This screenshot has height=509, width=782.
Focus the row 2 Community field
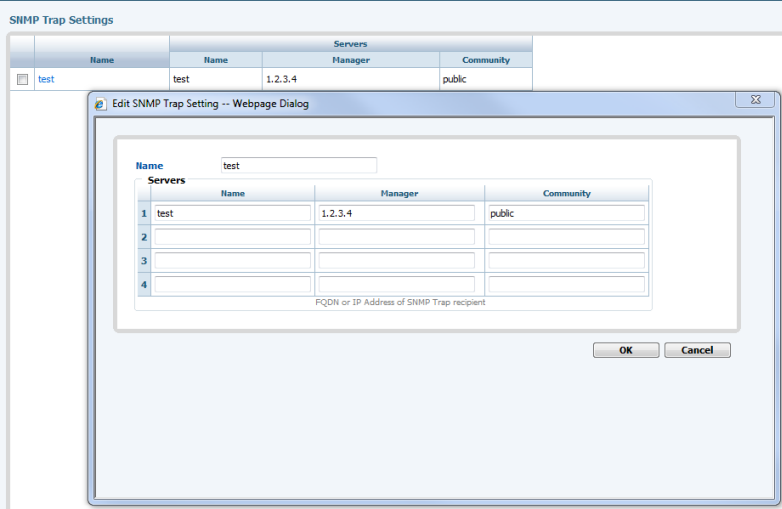[567, 237]
